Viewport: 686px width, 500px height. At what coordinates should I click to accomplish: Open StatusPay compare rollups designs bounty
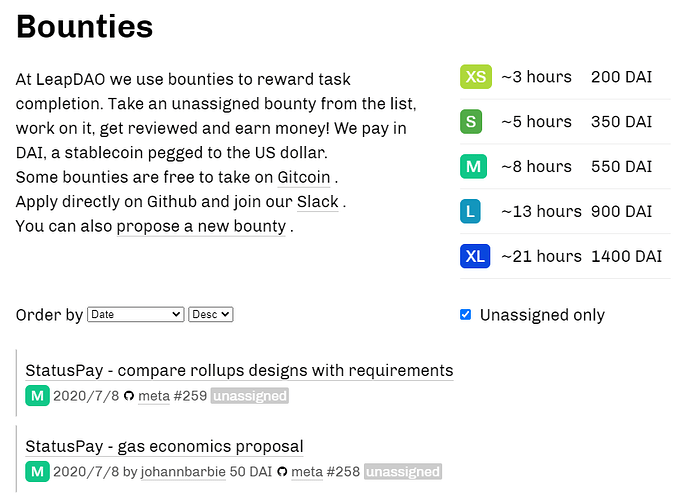[239, 371]
